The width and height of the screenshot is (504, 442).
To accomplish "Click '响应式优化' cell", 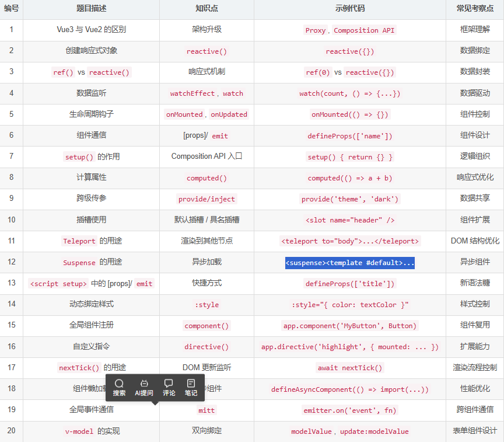I will pyautogui.click(x=475, y=178).
